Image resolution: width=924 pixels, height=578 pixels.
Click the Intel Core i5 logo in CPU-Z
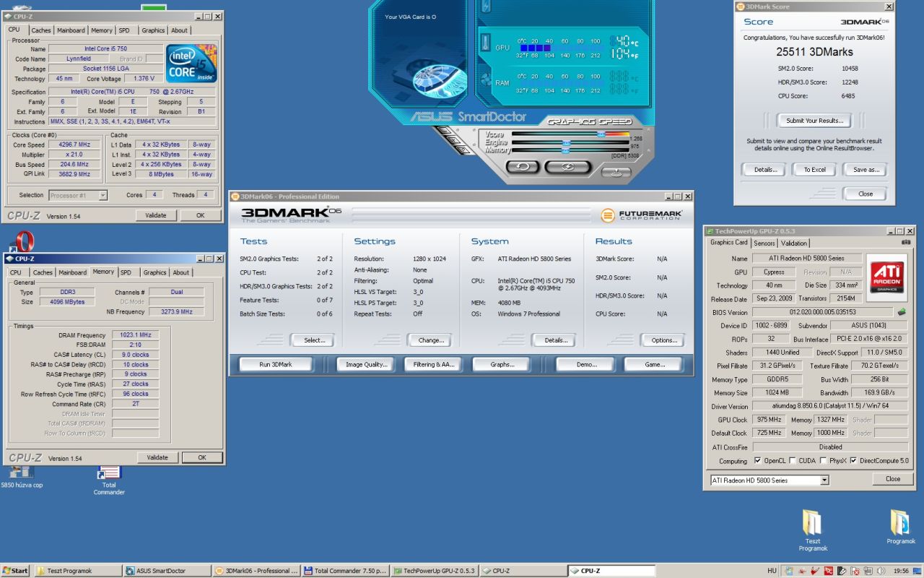[x=191, y=64]
